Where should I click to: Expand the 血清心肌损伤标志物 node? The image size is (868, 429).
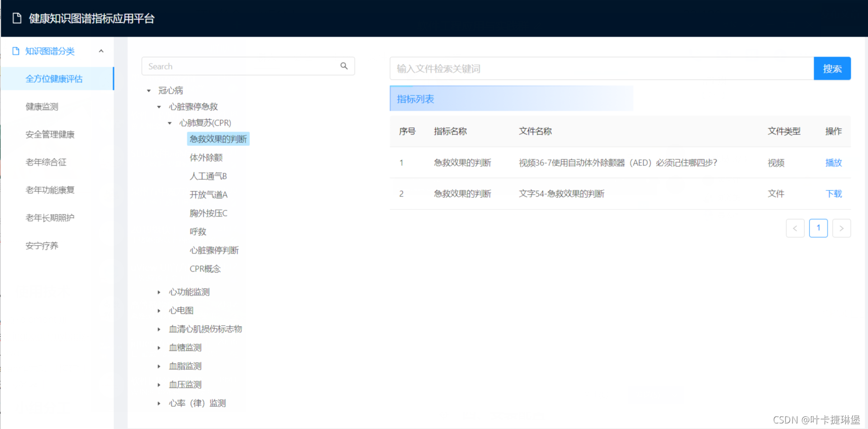159,329
